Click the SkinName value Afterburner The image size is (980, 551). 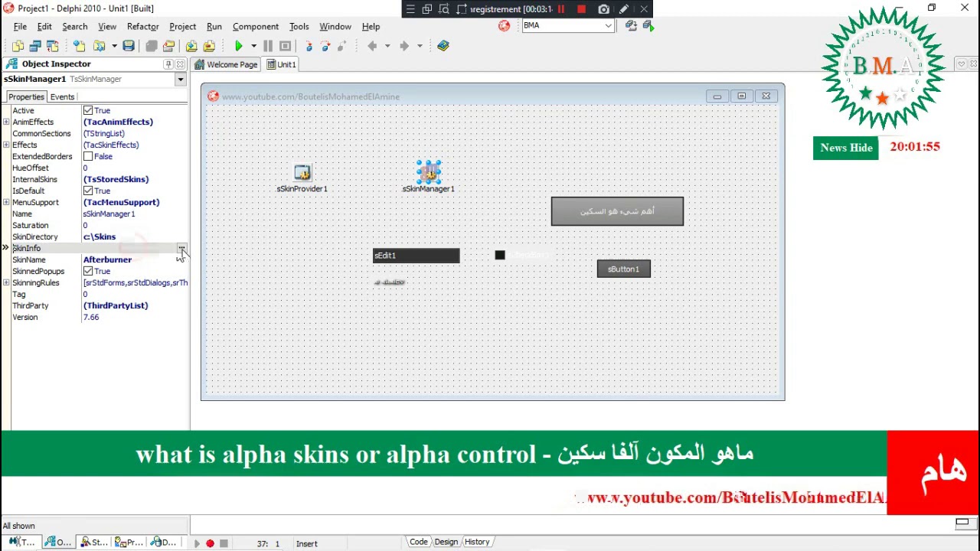pyautogui.click(x=107, y=259)
